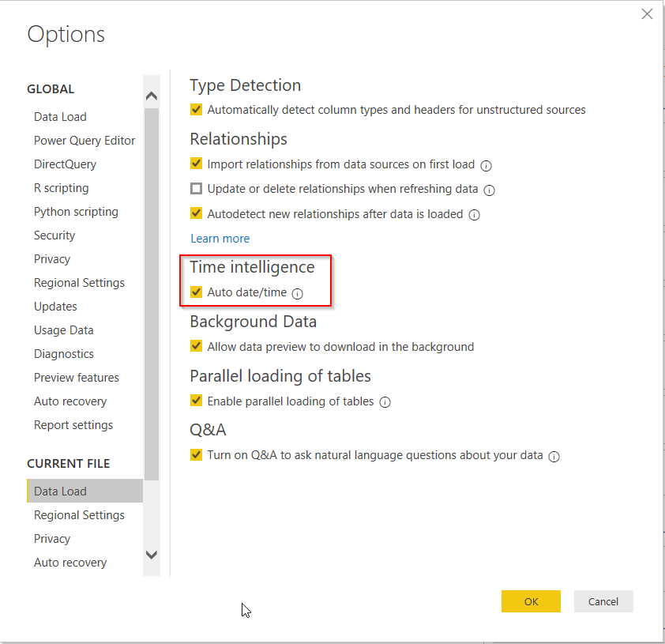665x644 pixels.
Task: Click the scrollbar down arrow in the sidebar
Action: [x=151, y=555]
